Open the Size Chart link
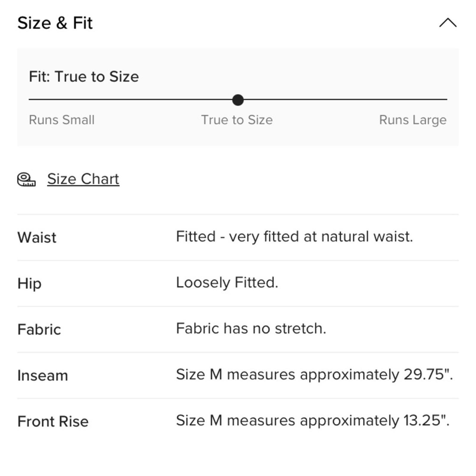This screenshot has width=476, height=476. [x=83, y=179]
